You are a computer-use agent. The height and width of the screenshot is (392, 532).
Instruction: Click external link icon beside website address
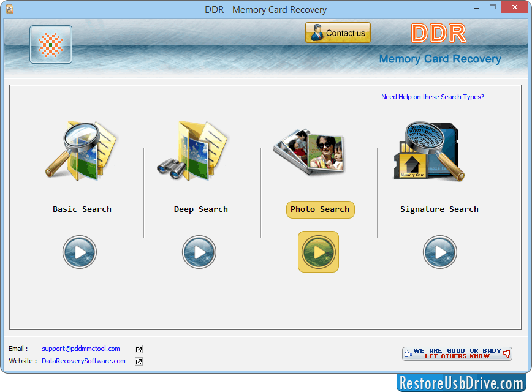(139, 361)
